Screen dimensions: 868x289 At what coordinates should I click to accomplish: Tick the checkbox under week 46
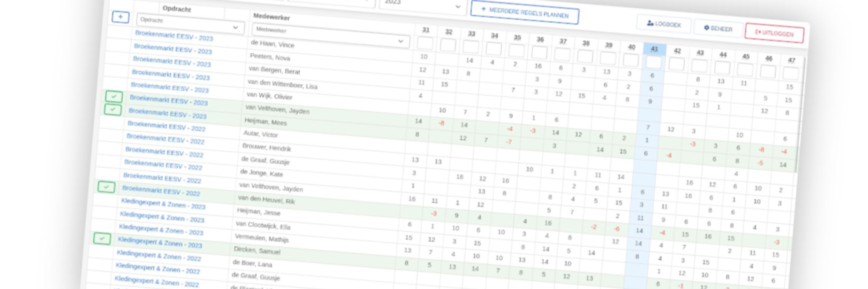coord(768,72)
